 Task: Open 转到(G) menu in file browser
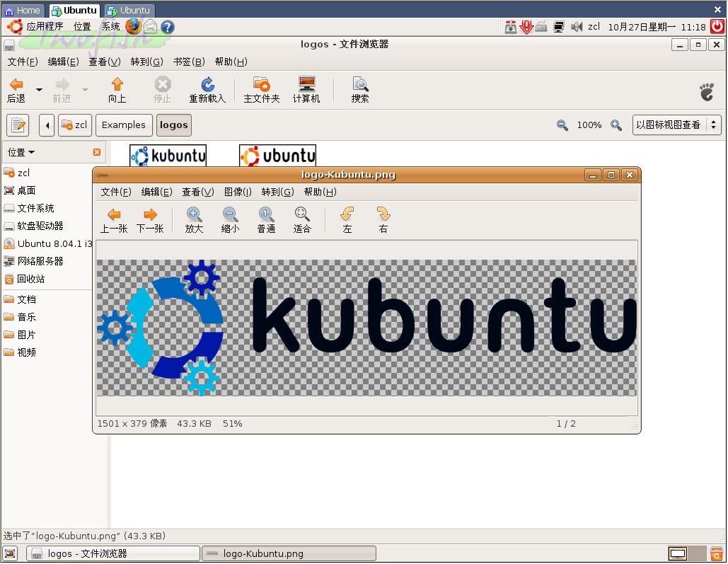tap(146, 62)
